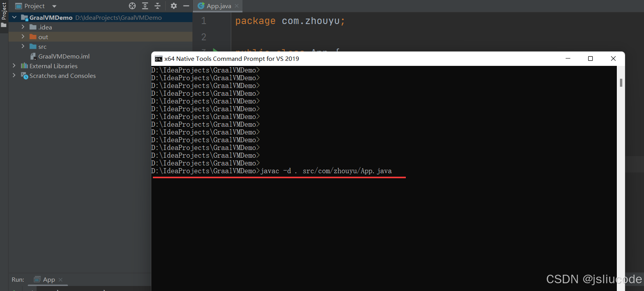Click the command prompt vertical scrollbar thumb

tap(621, 83)
